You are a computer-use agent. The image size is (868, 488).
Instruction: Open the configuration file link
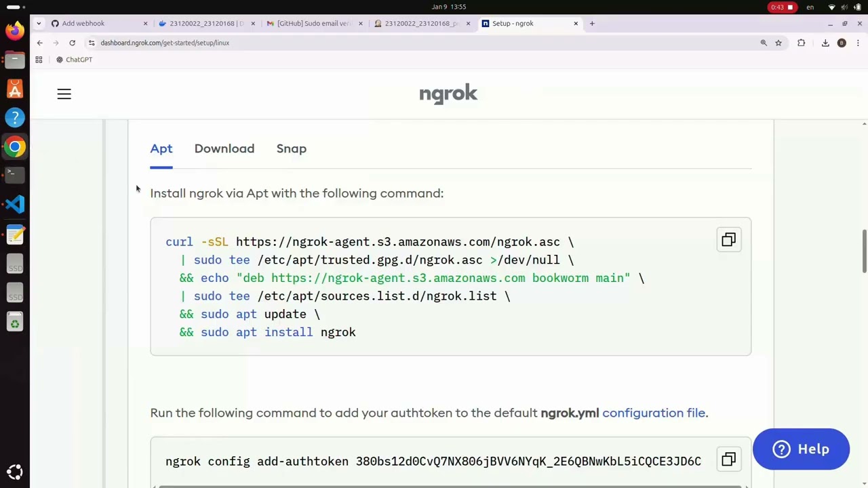click(x=654, y=413)
